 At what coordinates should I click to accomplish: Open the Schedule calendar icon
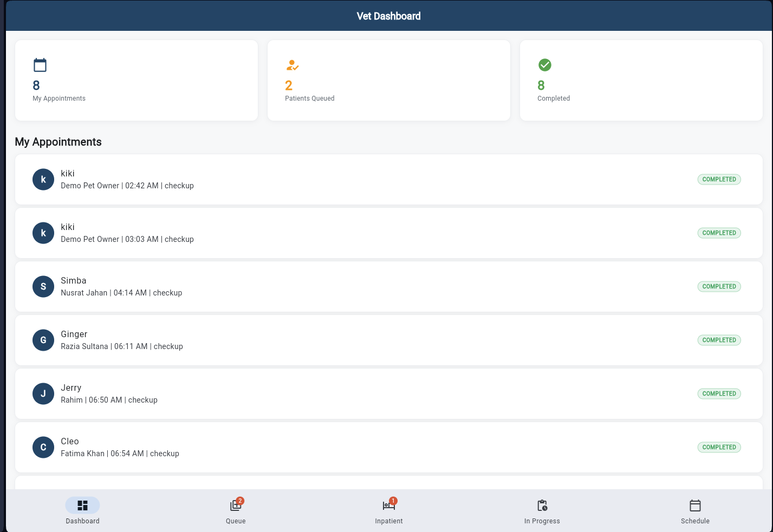pyautogui.click(x=695, y=510)
